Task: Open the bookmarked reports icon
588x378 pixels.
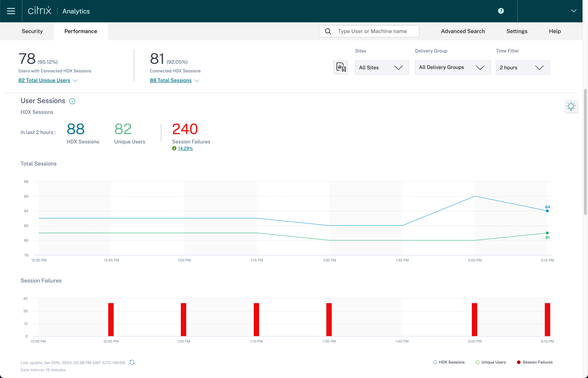Action: [x=341, y=67]
